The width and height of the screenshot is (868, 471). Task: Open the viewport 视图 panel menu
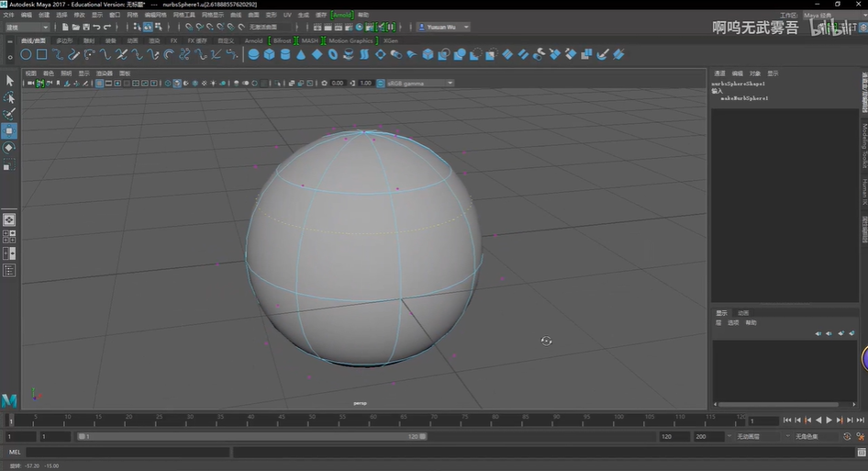pos(30,73)
